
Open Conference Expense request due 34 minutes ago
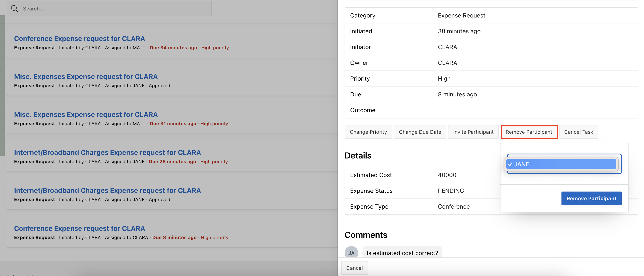pyautogui.click(x=79, y=39)
